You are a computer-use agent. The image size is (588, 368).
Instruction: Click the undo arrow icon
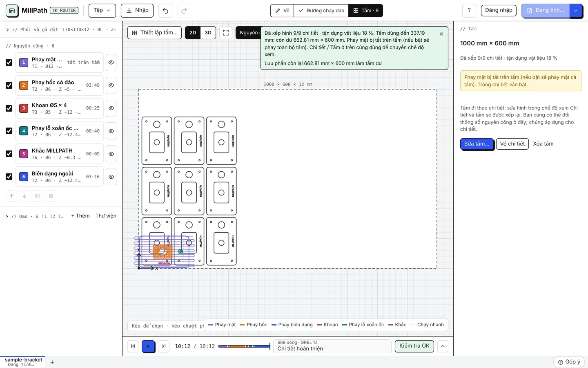pyautogui.click(x=165, y=11)
